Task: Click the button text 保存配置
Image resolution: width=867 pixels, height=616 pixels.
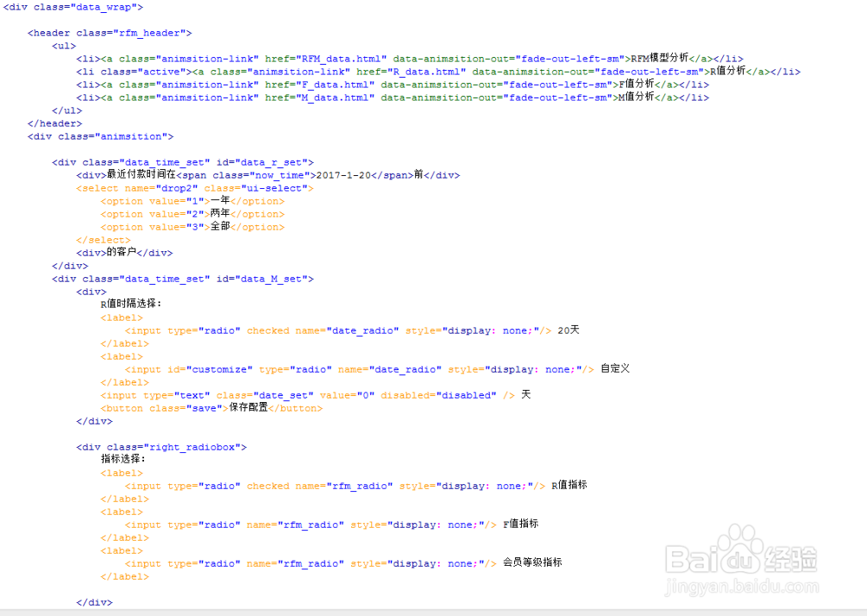Action: pyautogui.click(x=249, y=408)
